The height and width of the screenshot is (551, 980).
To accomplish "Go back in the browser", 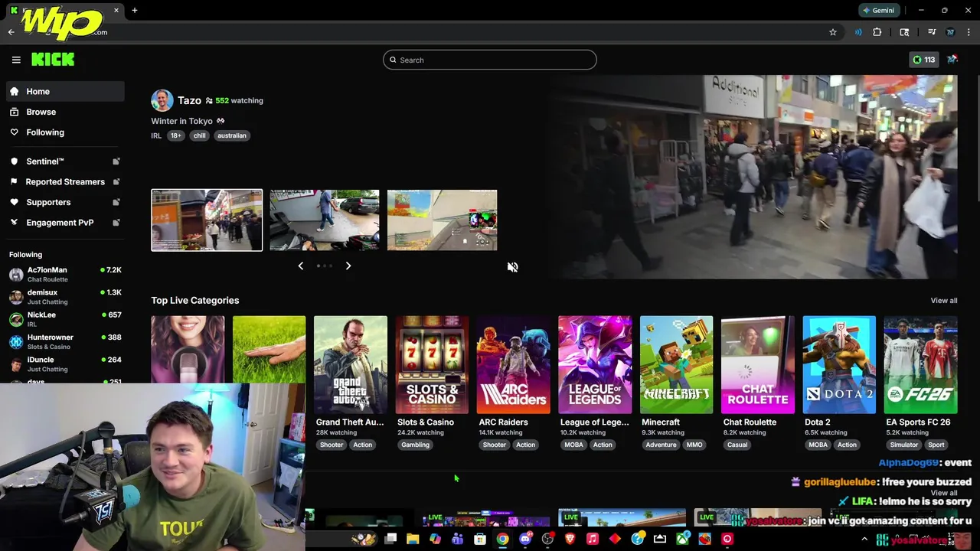I will (x=11, y=32).
